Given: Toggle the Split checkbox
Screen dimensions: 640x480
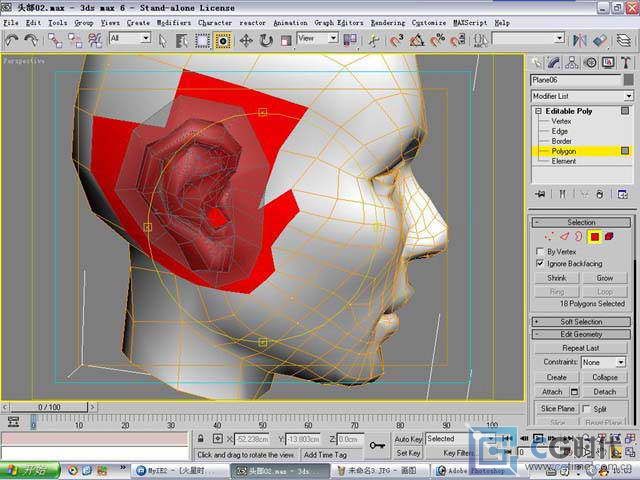Looking at the screenshot, I should pyautogui.click(x=586, y=409).
